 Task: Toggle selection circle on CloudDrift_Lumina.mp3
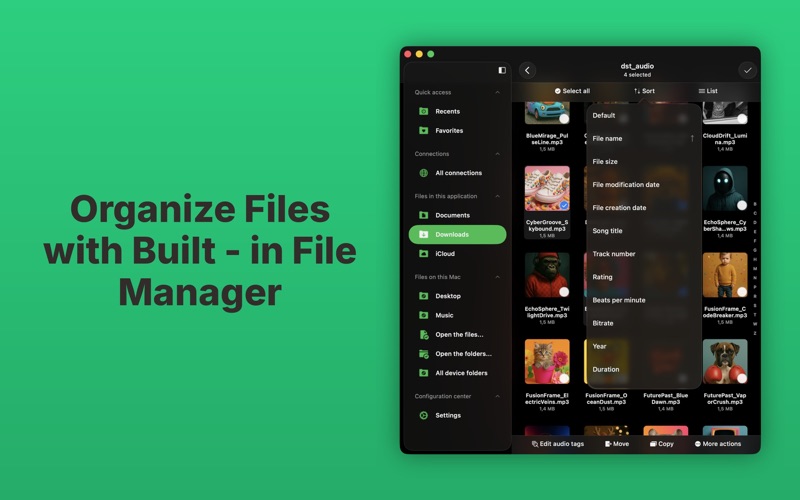742,118
